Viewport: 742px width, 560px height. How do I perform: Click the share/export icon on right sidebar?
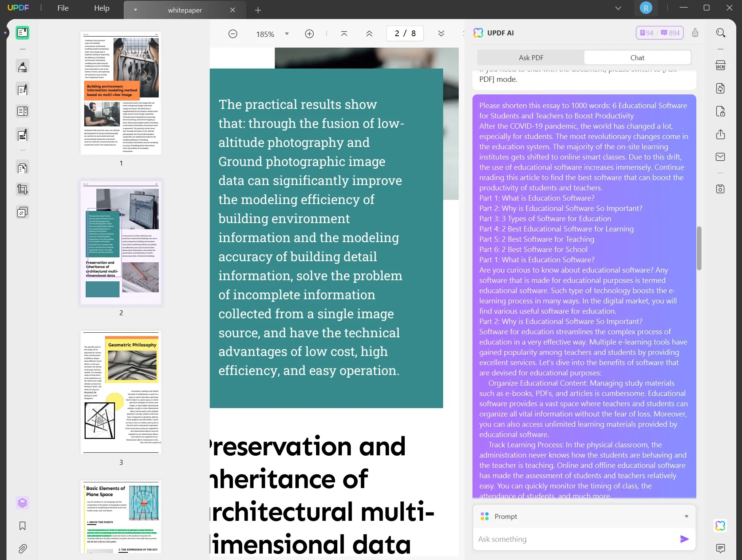(720, 134)
